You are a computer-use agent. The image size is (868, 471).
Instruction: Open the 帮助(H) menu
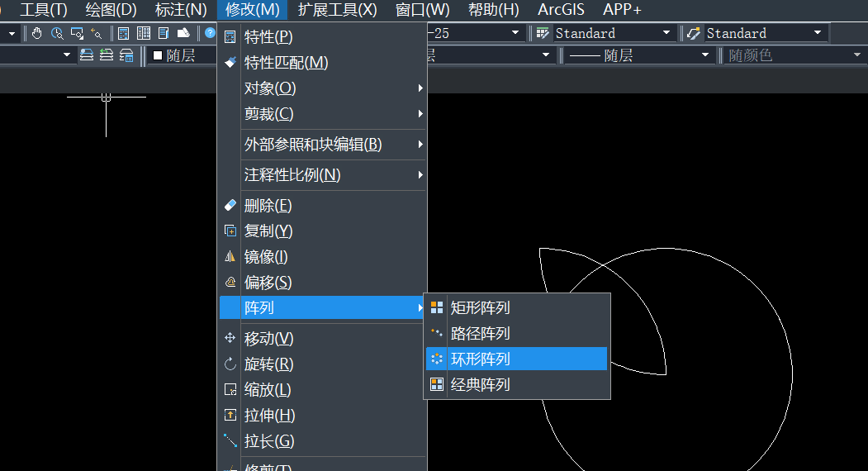click(493, 9)
